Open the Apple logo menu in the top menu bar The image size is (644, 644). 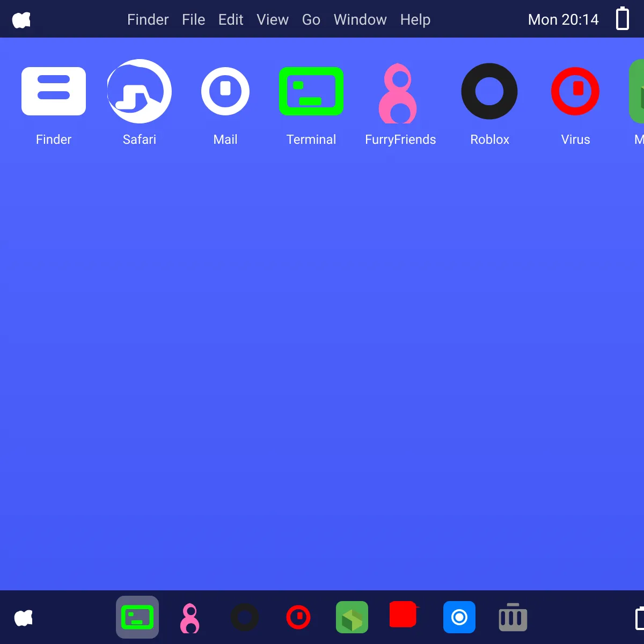click(21, 20)
